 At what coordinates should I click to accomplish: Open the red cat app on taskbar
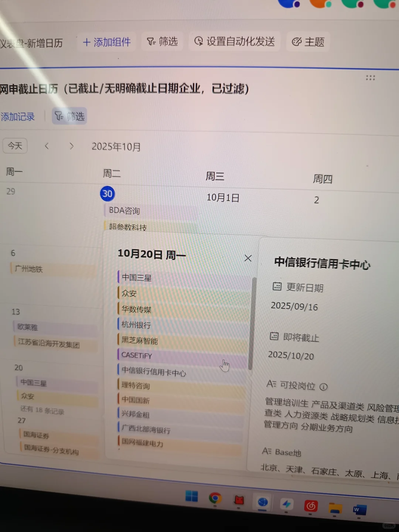coord(239,501)
